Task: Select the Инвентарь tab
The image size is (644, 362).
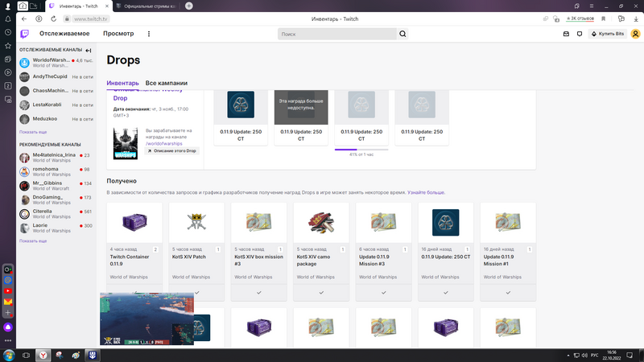Action: (122, 83)
